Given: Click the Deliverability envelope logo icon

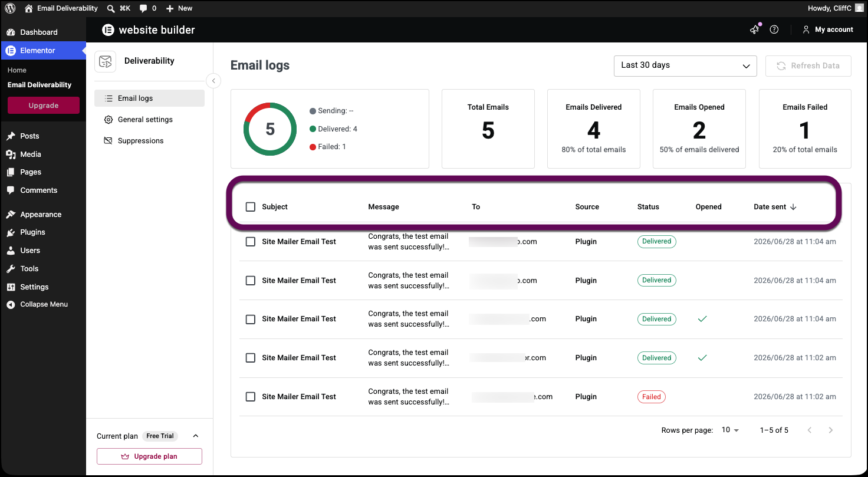Looking at the screenshot, I should point(106,61).
